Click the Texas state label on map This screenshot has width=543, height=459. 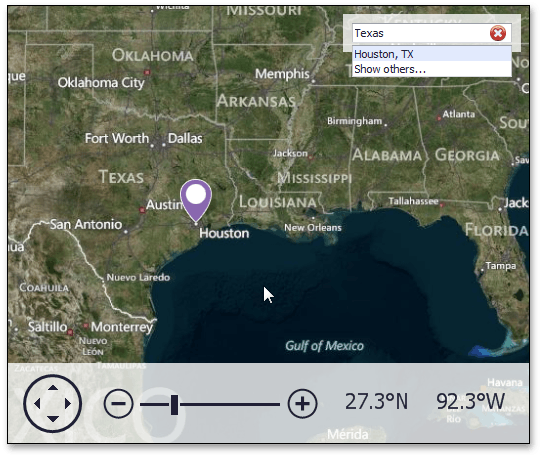click(x=121, y=177)
